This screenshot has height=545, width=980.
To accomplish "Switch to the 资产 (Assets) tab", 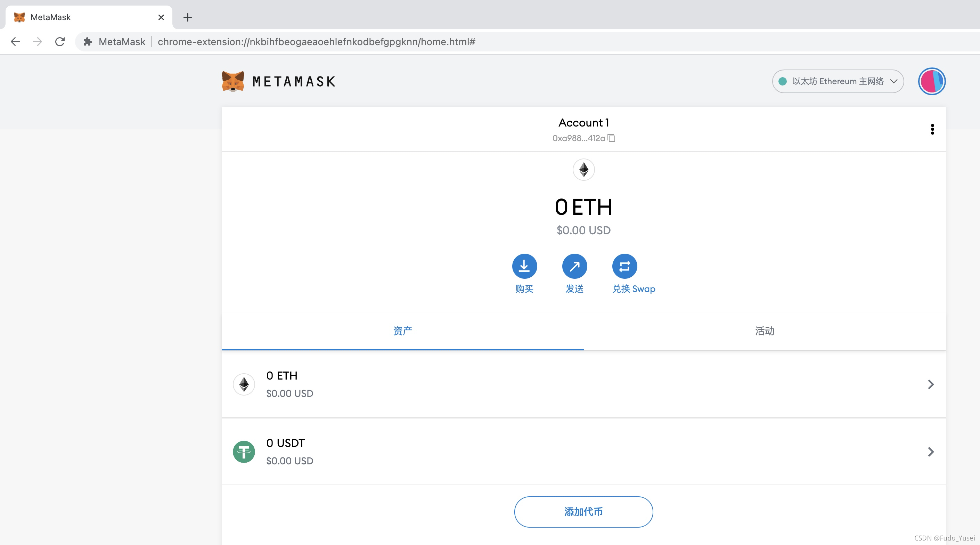I will click(402, 331).
